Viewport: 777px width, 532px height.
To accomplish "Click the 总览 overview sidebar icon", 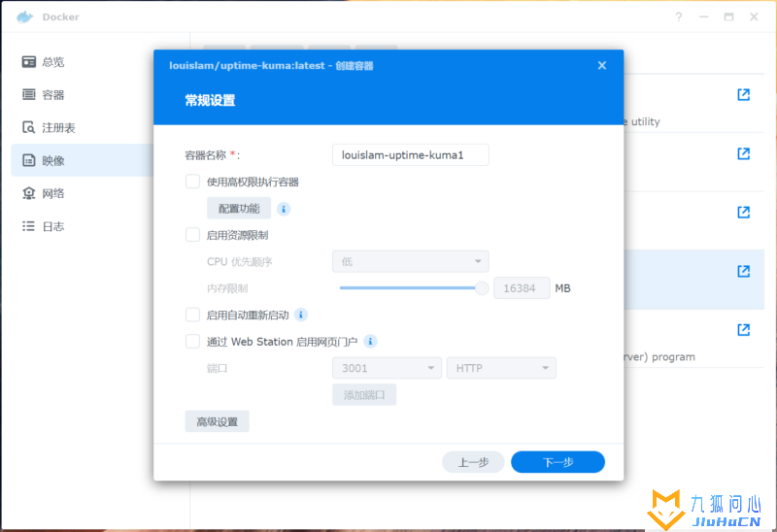I will [29, 62].
